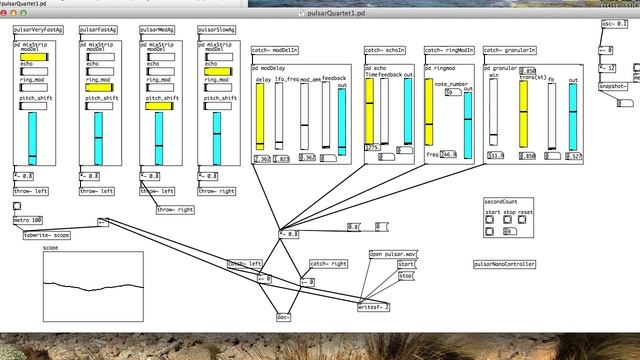
Task: Select the 0.8 number box beside the master *~ 0.8
Action: [353, 227]
